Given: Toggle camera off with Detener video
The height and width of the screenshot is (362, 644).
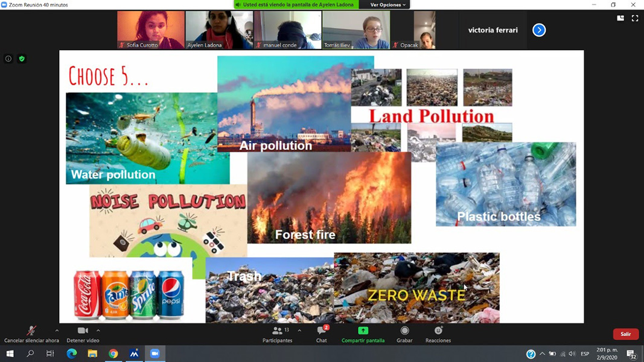Looking at the screenshot, I should point(83,334).
